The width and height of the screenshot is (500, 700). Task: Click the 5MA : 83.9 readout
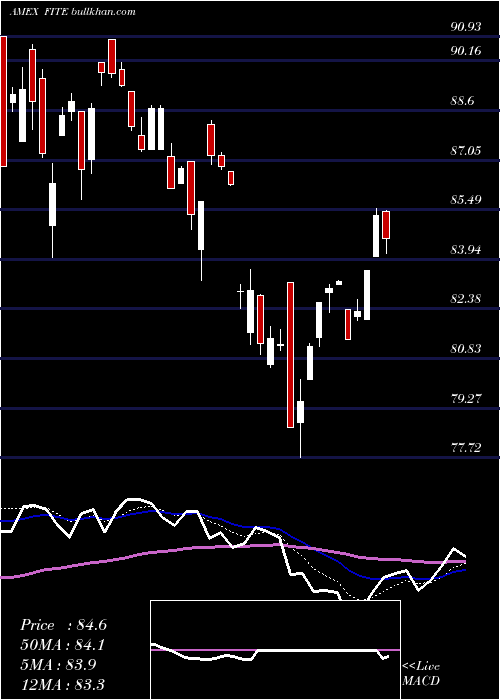[60, 664]
